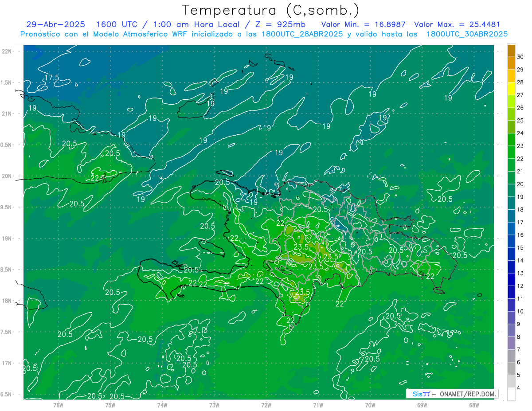This screenshot has width=532, height=411.
Task: Click the 17.5 contour label
Action: tap(51, 78)
